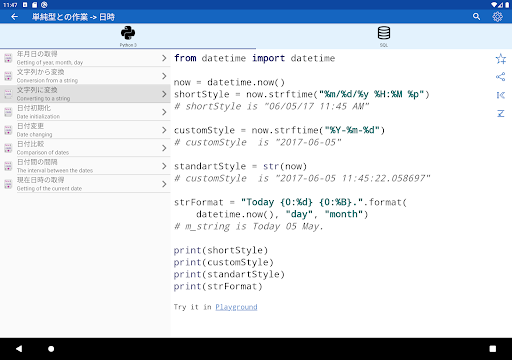Switch to the SQL database tab
Image resolution: width=512 pixels, height=360 pixels.
[384, 36]
